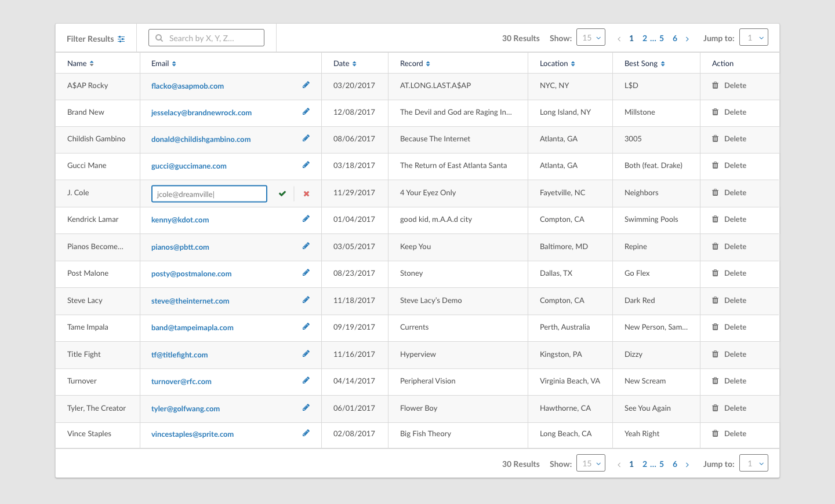The width and height of the screenshot is (835, 504).
Task: Click trash icon in Brand New row
Action: [715, 112]
